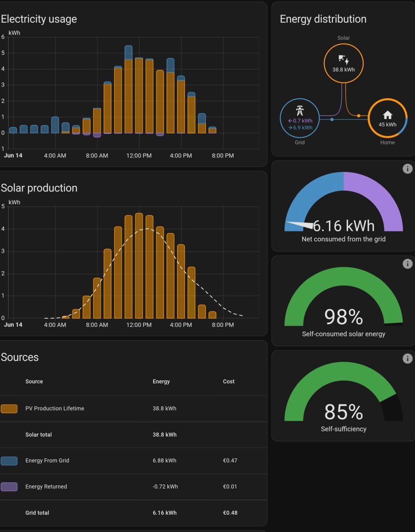This screenshot has height=532, width=415.
Task: Click the 38.8 kWh solar value
Action: 344,70
